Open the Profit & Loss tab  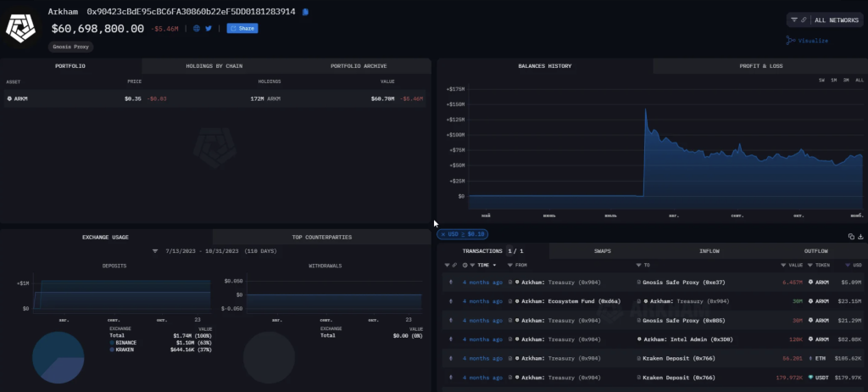[760, 66]
